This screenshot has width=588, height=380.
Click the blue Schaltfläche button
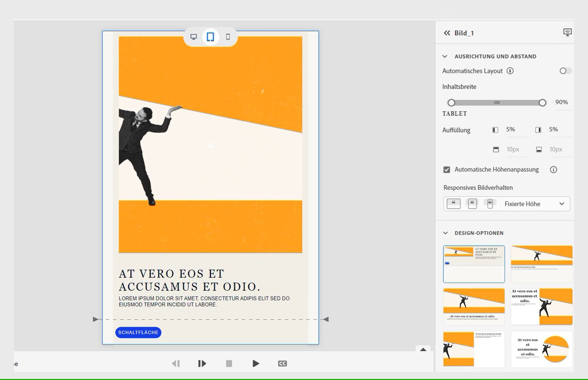point(138,332)
